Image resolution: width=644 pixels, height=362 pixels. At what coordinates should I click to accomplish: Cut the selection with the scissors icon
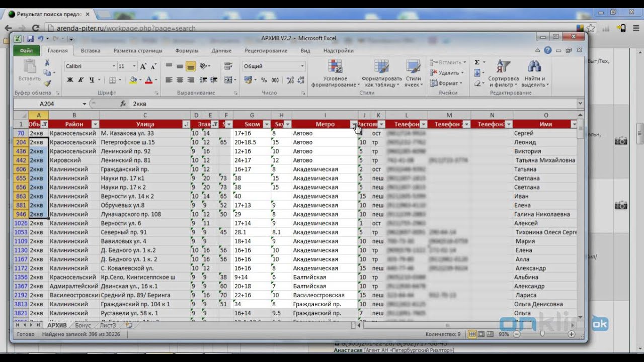(x=47, y=63)
